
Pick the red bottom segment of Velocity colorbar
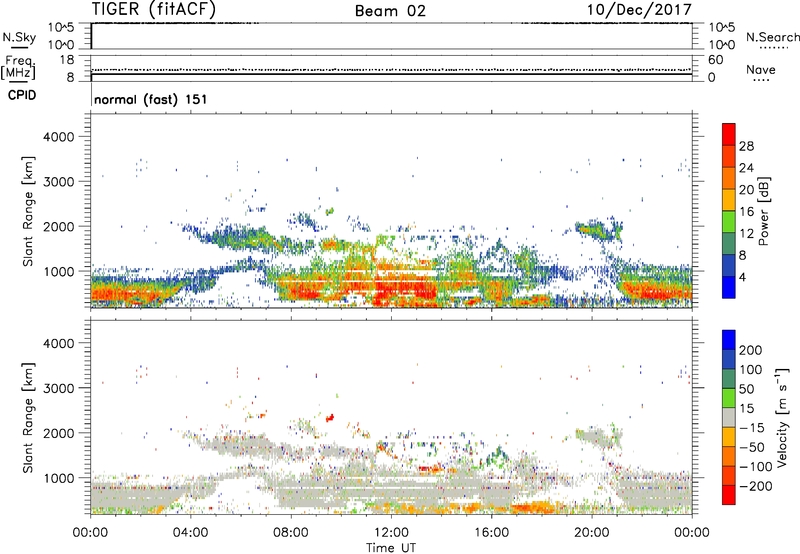point(729,495)
